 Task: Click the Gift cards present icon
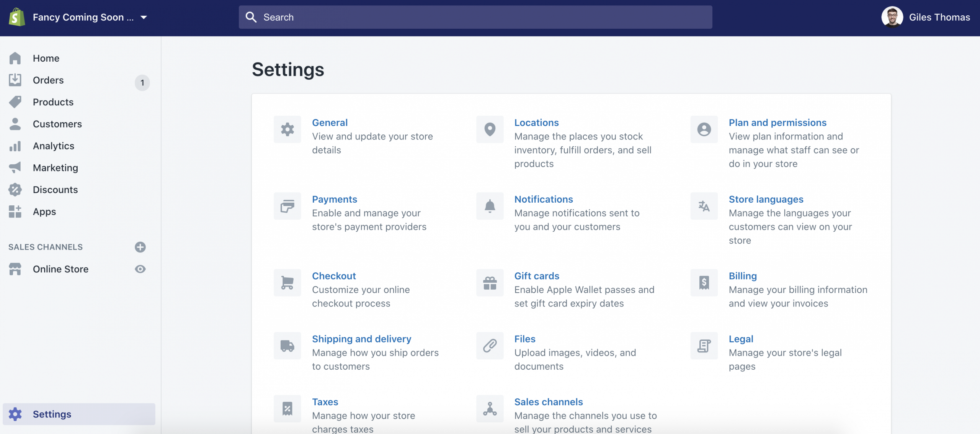490,283
